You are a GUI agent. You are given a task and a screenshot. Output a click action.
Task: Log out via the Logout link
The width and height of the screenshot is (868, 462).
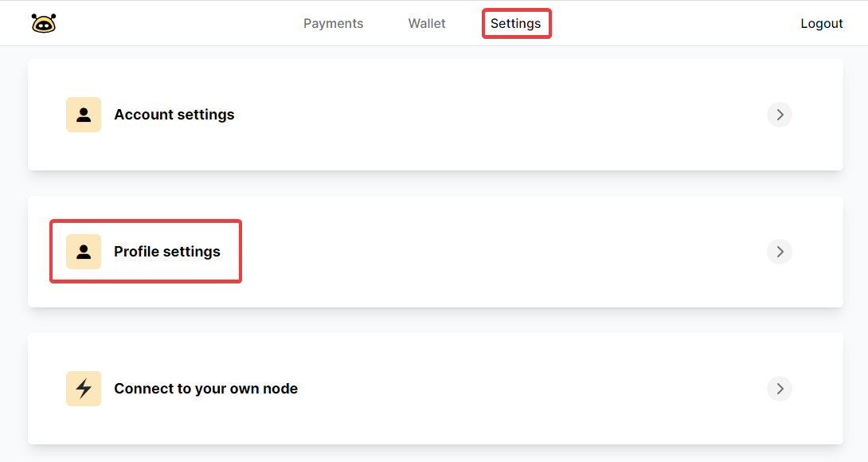click(822, 23)
